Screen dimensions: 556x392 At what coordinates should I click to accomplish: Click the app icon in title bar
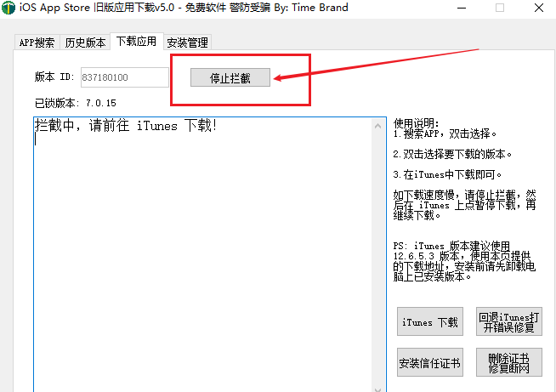coord(9,8)
